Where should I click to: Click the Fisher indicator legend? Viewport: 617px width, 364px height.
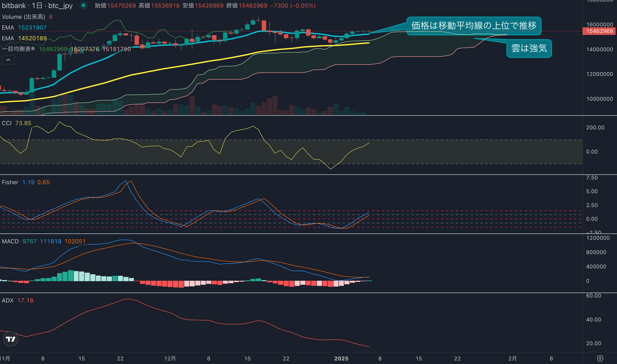(10, 182)
